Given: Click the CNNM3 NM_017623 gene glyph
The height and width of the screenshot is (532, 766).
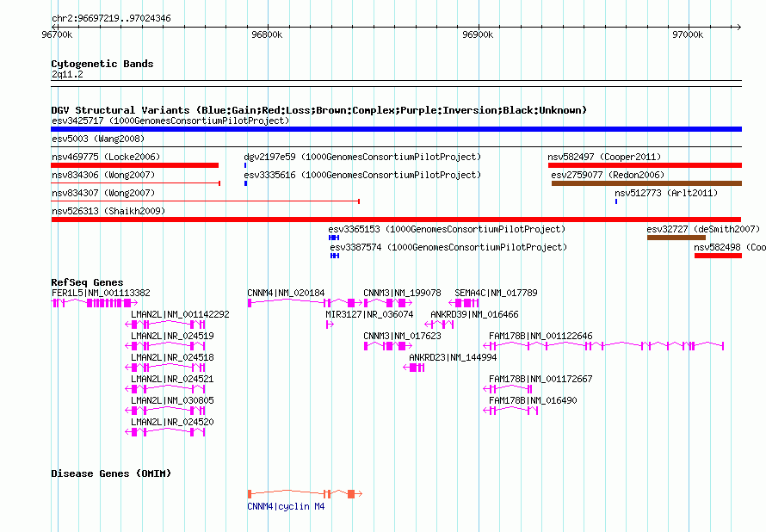Looking at the screenshot, I should pos(388,346).
